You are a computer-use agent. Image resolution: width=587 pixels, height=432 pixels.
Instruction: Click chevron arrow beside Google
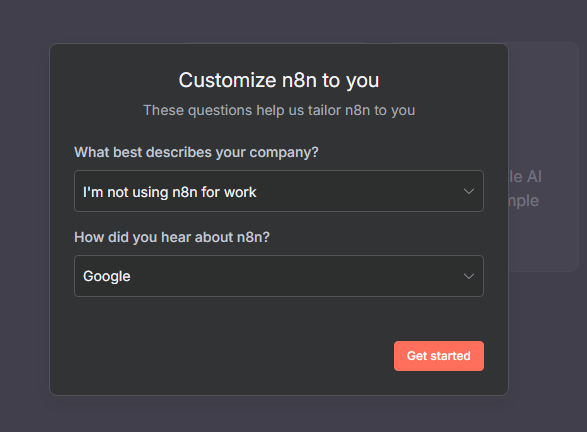coord(469,276)
